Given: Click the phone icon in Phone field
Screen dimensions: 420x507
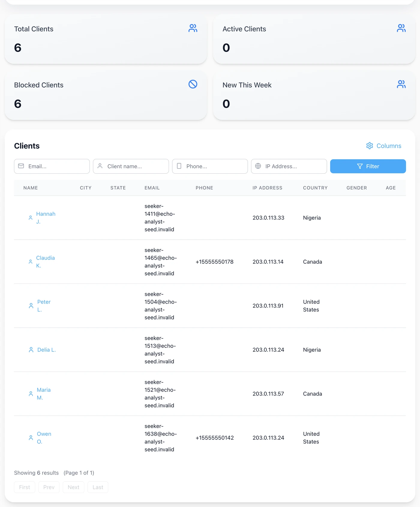Looking at the screenshot, I should point(179,166).
